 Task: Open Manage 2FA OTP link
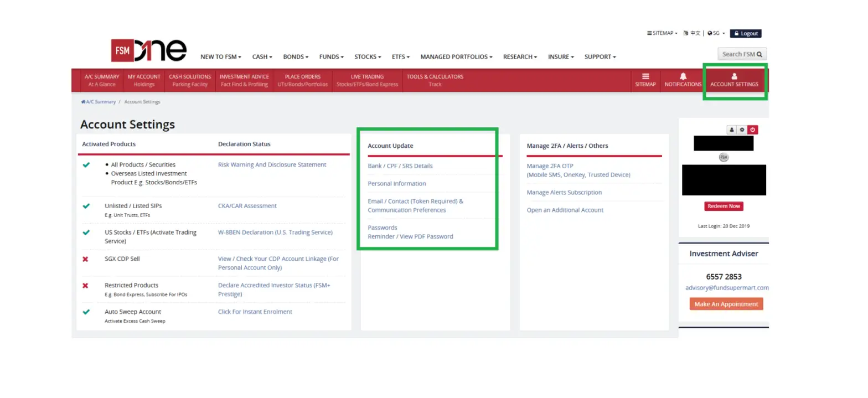coord(578,170)
